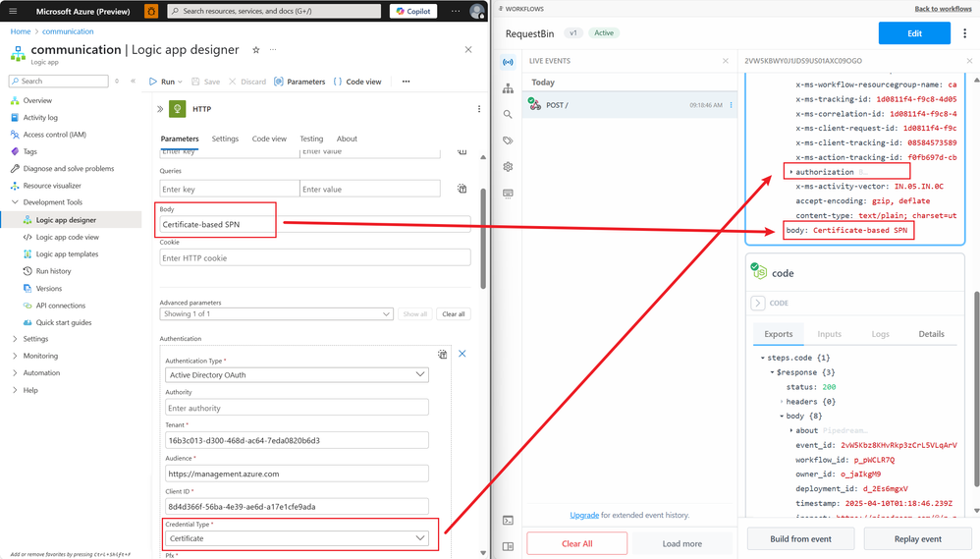The width and height of the screenshot is (980, 559).
Task: Open the Advanced parameters dropdown
Action: pos(276,314)
